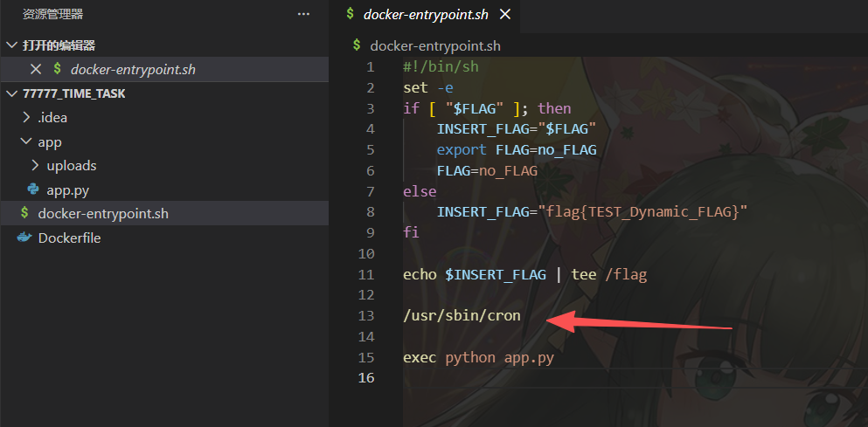Place cursor on the /usr/sbin/cron line
This screenshot has width=868, height=427.
[462, 315]
